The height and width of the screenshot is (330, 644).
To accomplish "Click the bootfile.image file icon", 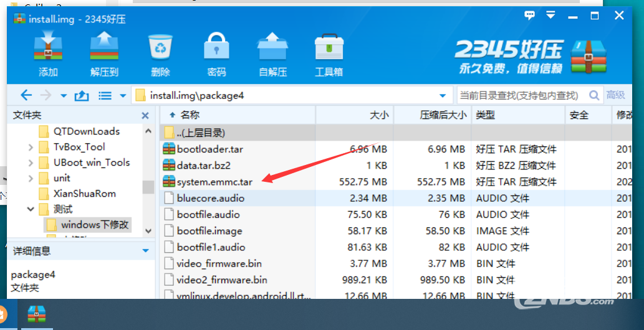I will pyautogui.click(x=169, y=230).
